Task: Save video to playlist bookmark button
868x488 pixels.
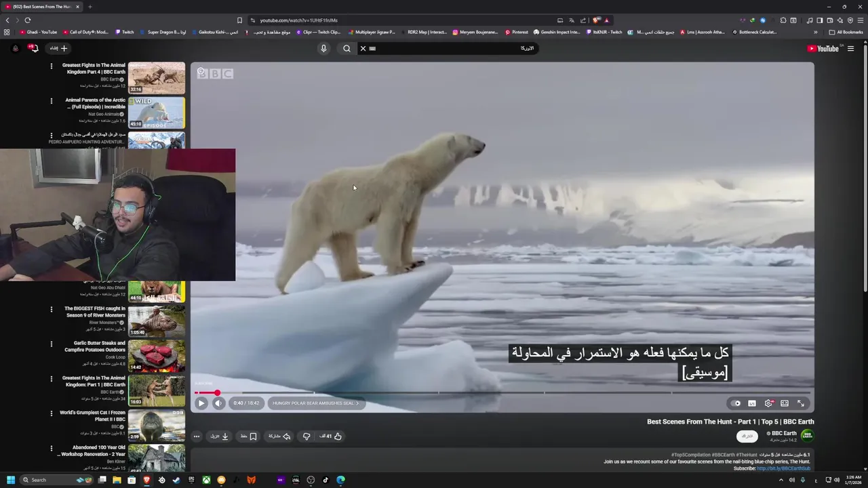Action: 248,436
